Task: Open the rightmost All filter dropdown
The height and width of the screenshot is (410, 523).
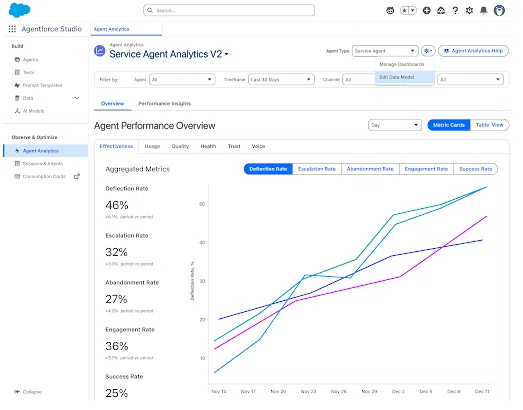Action: tap(470, 80)
